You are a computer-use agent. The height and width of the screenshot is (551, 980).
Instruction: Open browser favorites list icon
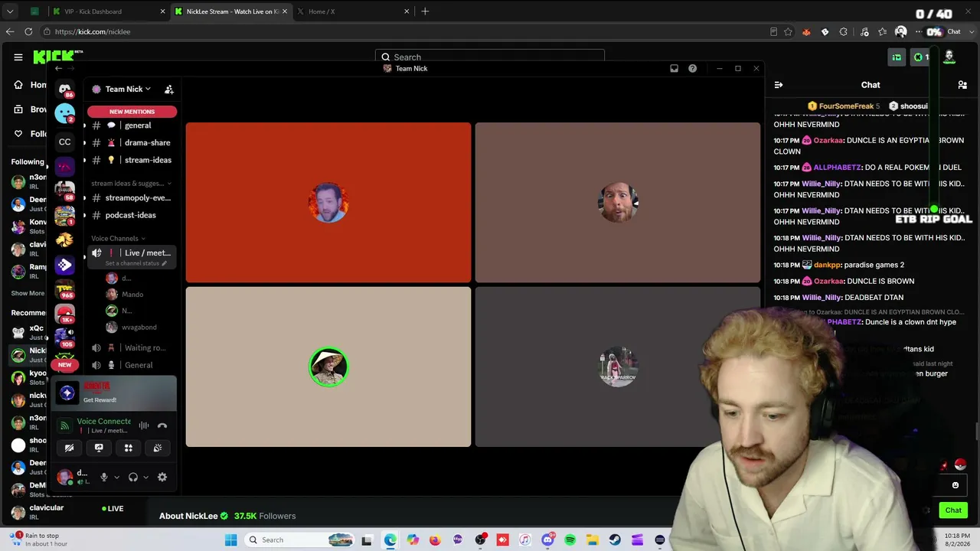883,31
